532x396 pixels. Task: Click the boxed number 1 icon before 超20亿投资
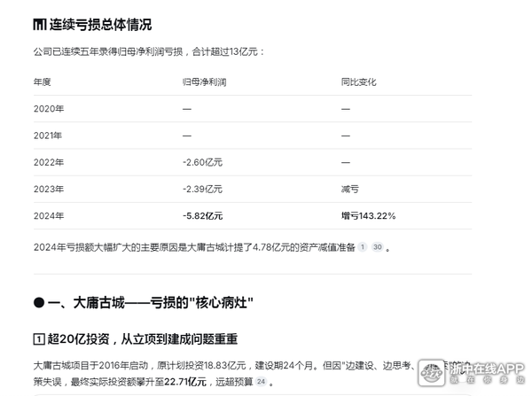(39, 339)
